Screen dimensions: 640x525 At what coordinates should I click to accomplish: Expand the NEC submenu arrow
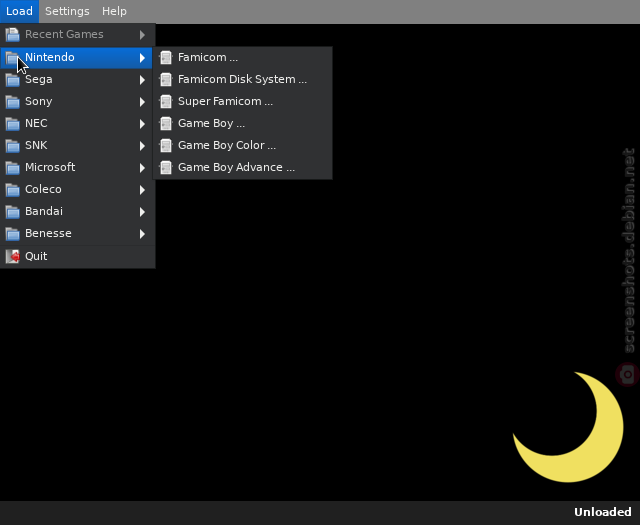pyautogui.click(x=142, y=124)
